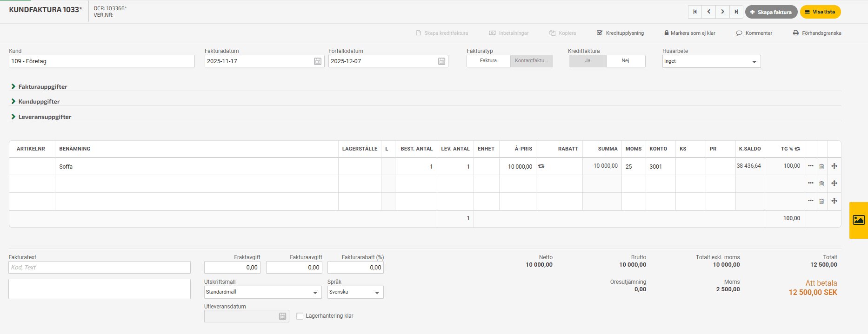Open the Utskriftsmall dropdown

pos(262,292)
